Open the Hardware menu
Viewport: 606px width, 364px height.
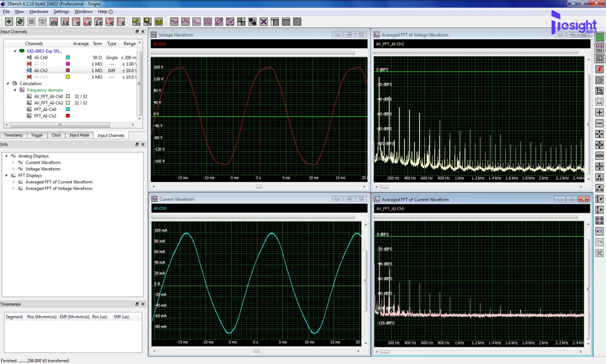[39, 12]
